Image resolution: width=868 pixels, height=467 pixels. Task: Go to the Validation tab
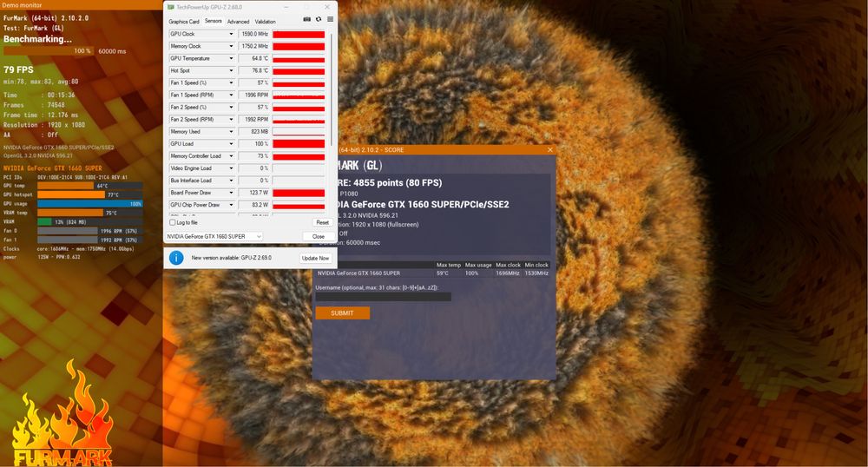coord(265,22)
